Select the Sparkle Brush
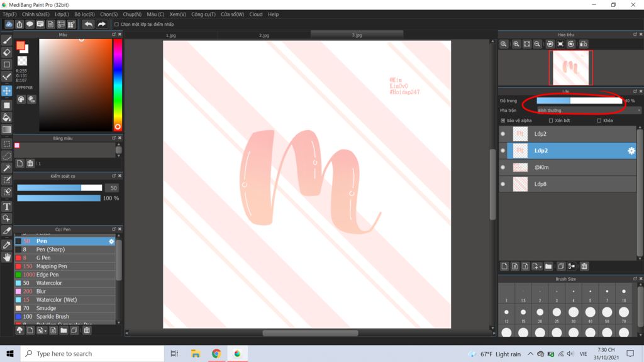Image resolution: width=644 pixels, height=362 pixels. (65, 317)
